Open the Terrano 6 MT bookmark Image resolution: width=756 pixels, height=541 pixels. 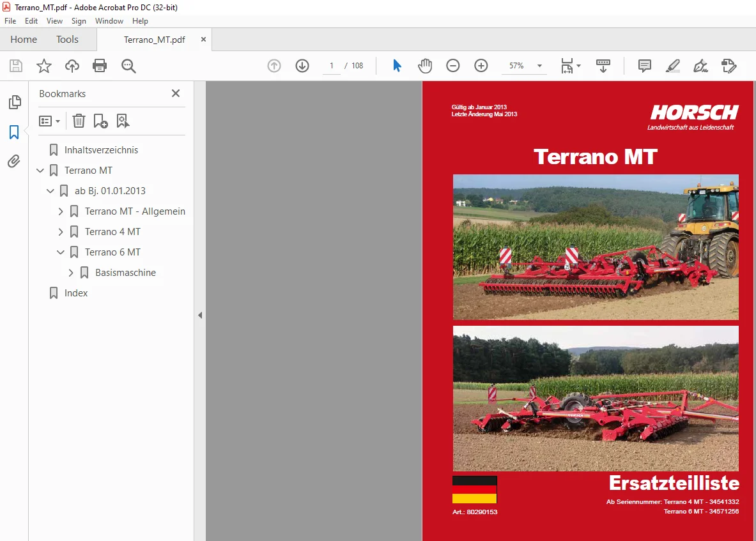tap(113, 252)
